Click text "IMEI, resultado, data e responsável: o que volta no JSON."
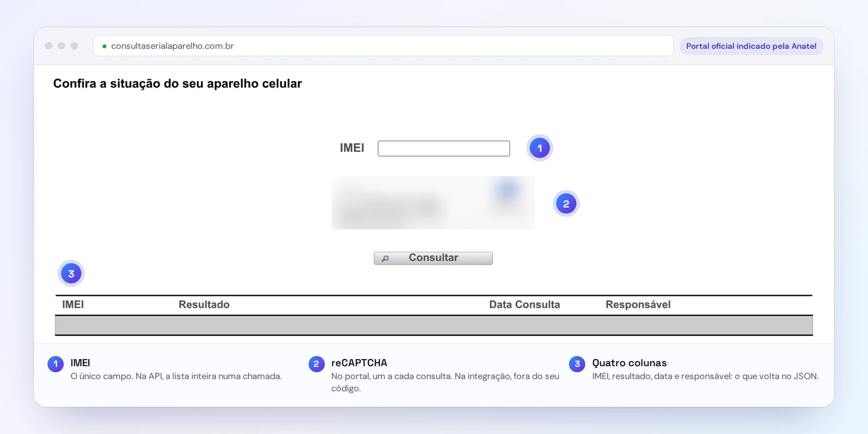The width and height of the screenshot is (868, 434). point(705,376)
